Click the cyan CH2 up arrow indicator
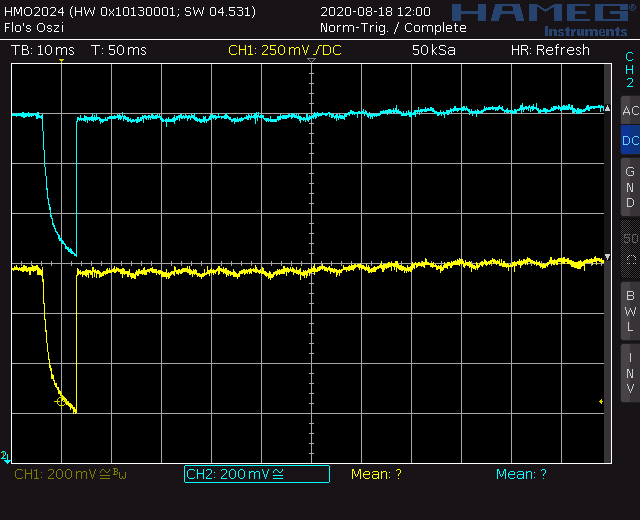Screen dimensions: 640x520 pyautogui.click(x=607, y=108)
